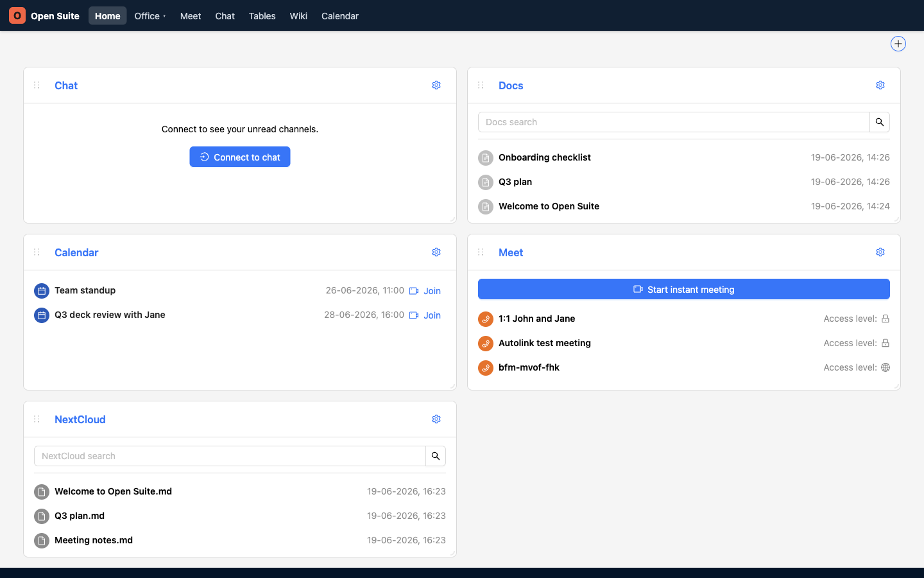
Task: Open the 1:1 John and Jane room
Action: coord(536,319)
